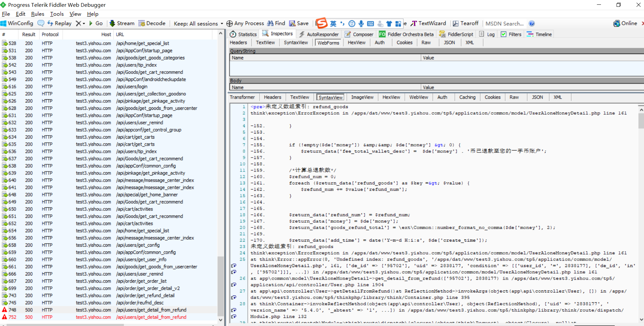Click the word-wrap marker beside line 25
This screenshot has height=326, width=644.
[233, 266]
